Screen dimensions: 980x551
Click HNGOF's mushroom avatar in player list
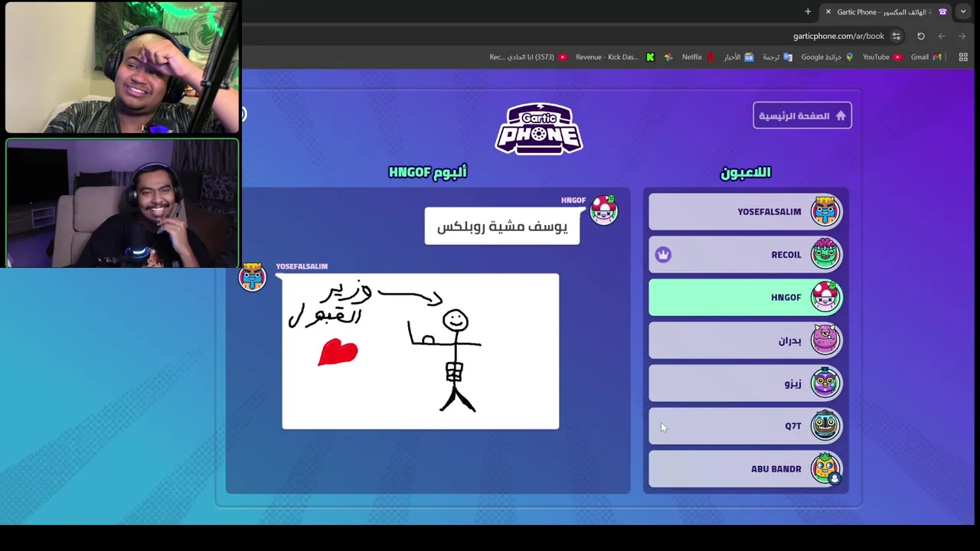825,296
